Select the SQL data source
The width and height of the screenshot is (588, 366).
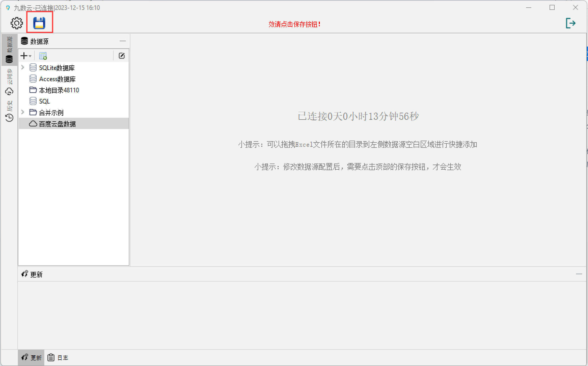[x=44, y=101]
